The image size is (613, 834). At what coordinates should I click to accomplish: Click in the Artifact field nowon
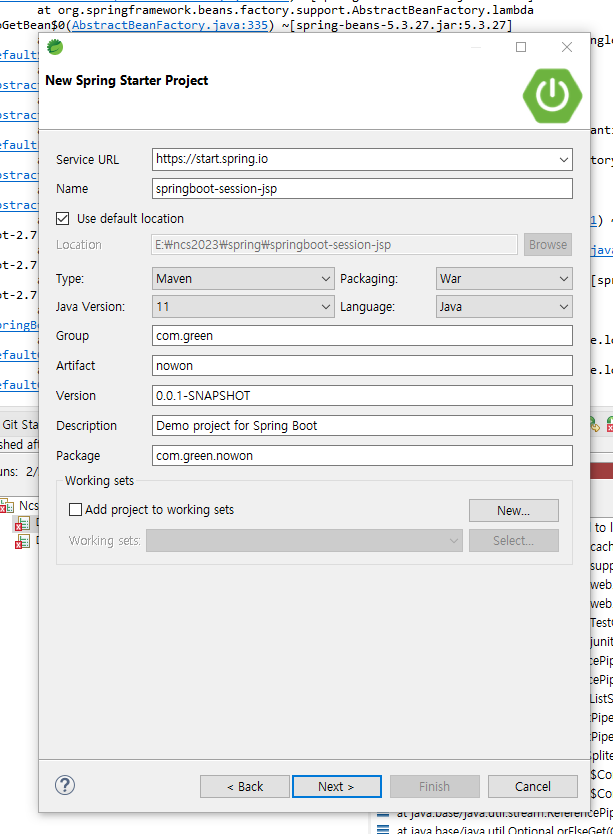click(362, 365)
